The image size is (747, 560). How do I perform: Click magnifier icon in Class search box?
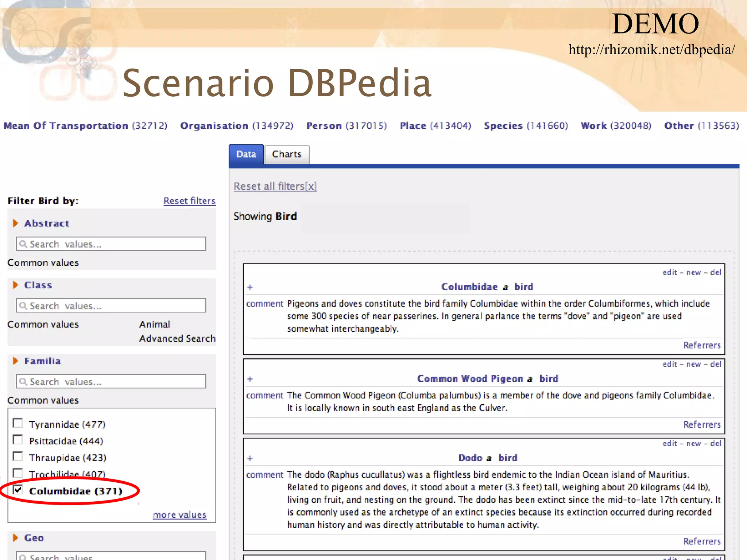(23, 306)
